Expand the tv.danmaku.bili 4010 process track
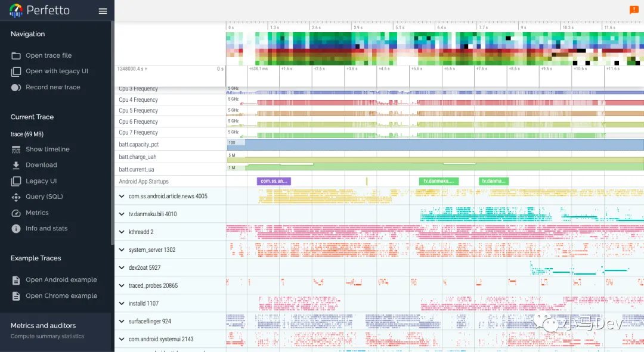Viewport: 644px width, 352px height. point(122,214)
